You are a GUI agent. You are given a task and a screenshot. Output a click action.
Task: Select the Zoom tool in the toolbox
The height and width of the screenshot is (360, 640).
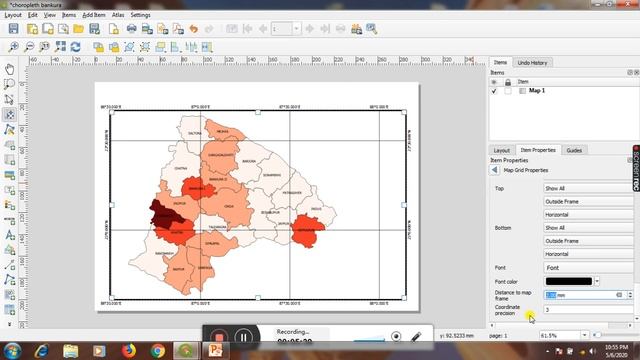(x=9, y=84)
